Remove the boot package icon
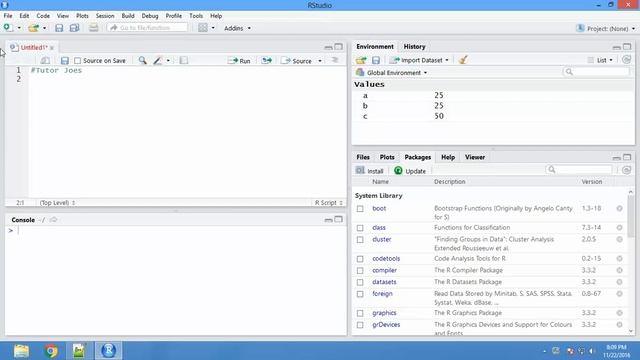This screenshot has width=640, height=360. pyautogui.click(x=619, y=208)
